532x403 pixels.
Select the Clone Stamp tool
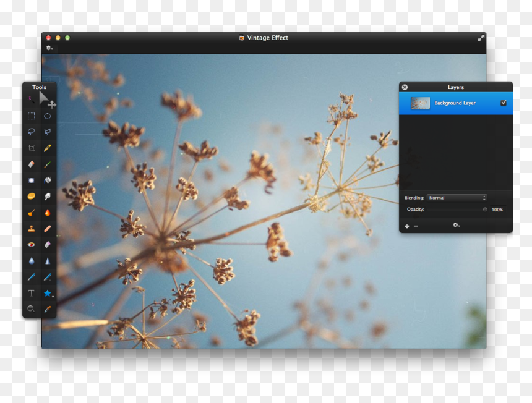click(x=31, y=229)
